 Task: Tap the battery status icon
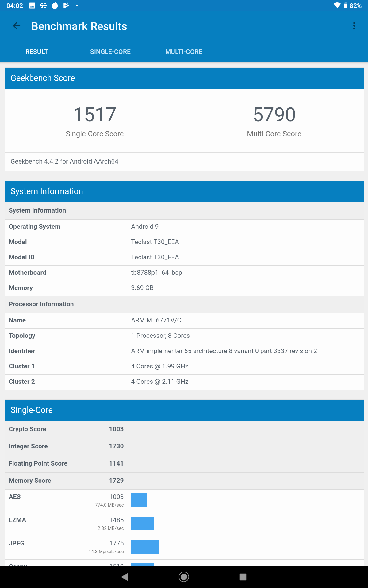pyautogui.click(x=346, y=6)
